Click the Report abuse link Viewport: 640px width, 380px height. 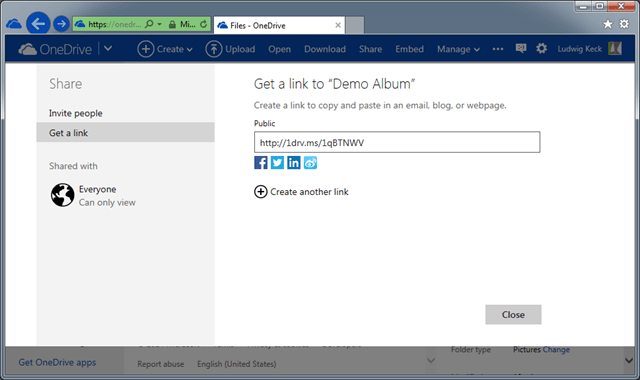point(160,364)
